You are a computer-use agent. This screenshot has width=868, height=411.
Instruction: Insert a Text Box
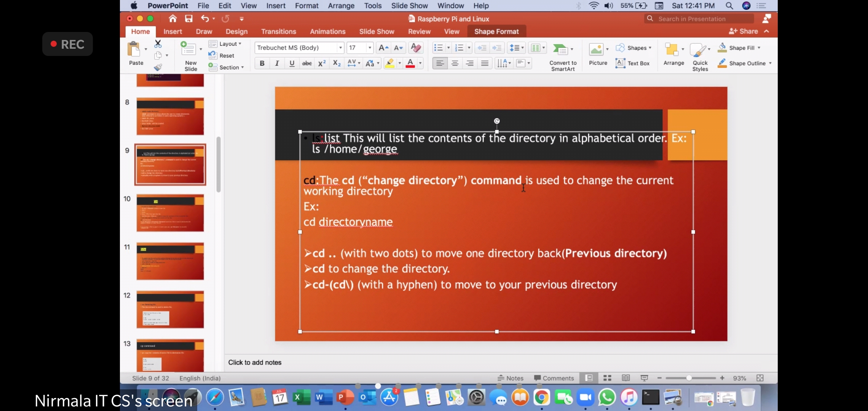[x=633, y=63]
